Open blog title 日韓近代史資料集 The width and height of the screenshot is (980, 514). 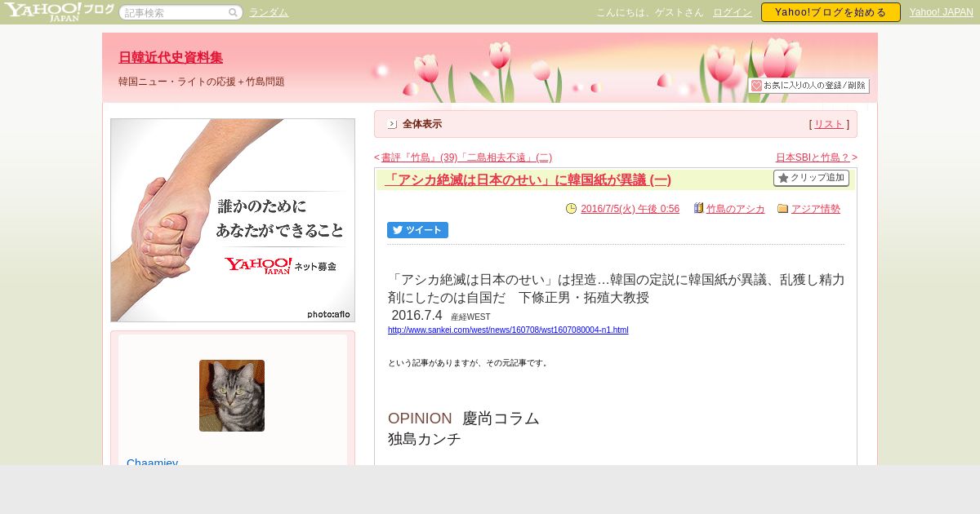click(171, 57)
